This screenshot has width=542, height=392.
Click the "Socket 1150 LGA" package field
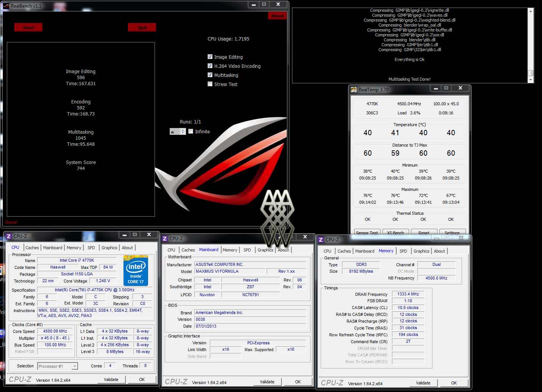(x=77, y=274)
